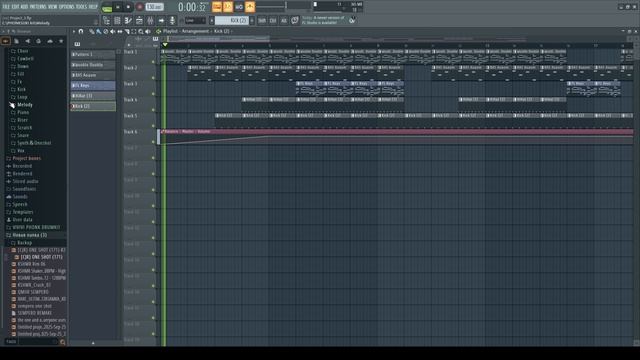
Task: Select the playlist magnet snap icon
Action: 81,31
